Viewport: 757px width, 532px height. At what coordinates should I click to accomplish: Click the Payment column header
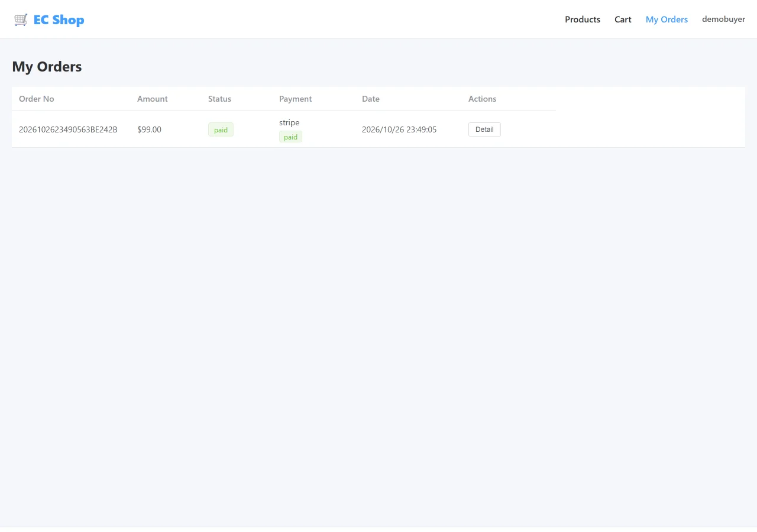(x=295, y=99)
